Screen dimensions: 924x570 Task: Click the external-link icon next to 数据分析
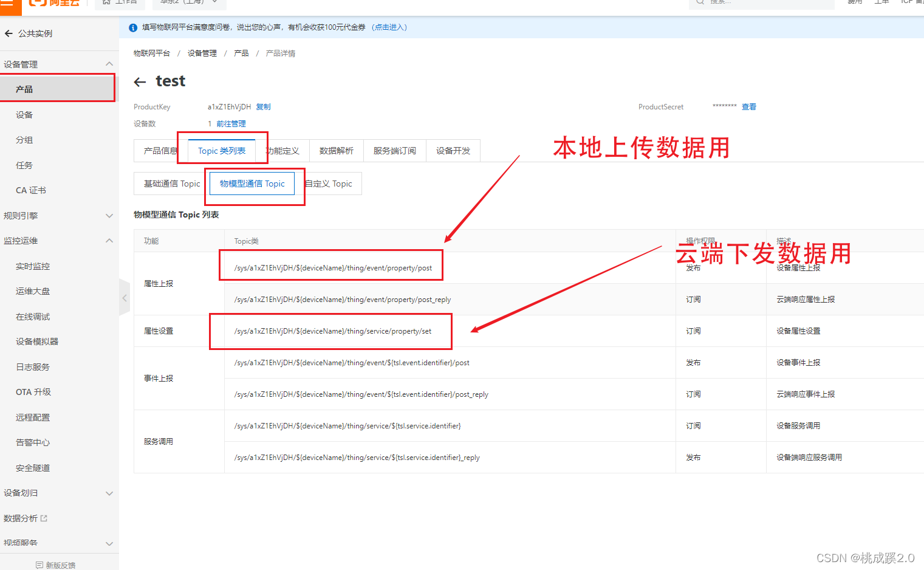pos(44,518)
